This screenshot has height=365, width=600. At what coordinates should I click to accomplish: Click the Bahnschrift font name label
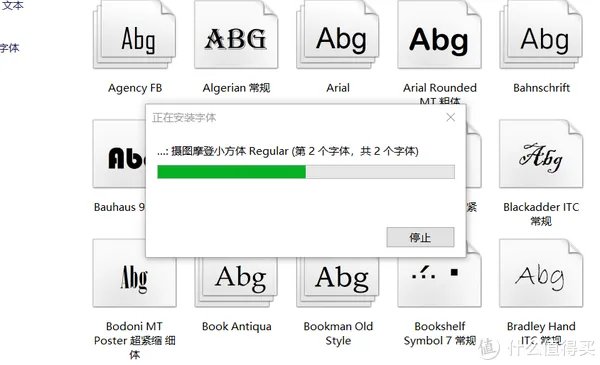[541, 88]
